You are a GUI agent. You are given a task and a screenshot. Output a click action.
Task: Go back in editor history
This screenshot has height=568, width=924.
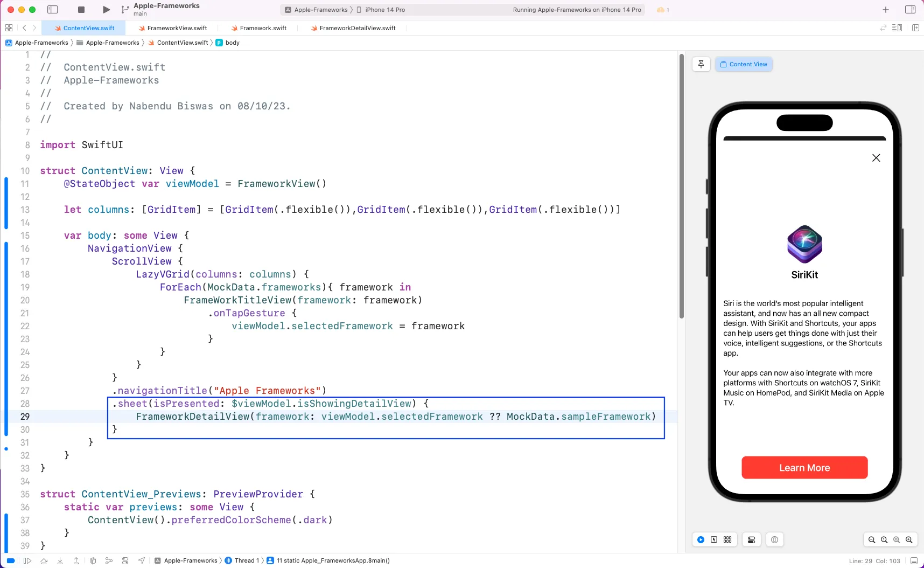point(24,28)
